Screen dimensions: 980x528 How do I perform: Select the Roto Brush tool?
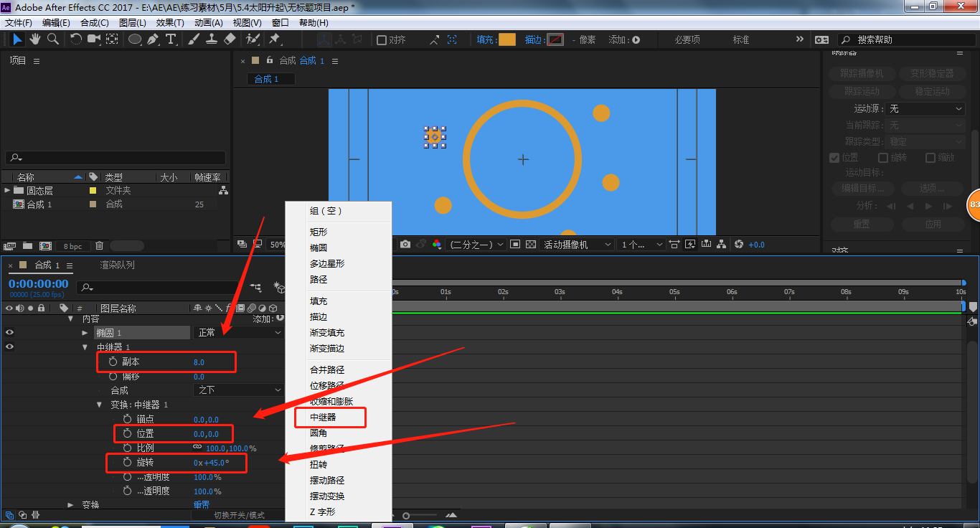coord(253,39)
